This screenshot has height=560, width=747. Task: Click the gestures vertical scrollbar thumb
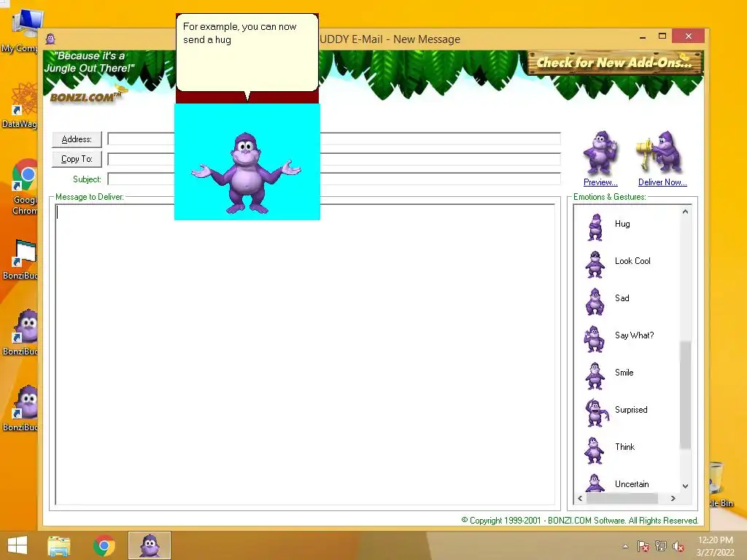(685, 394)
